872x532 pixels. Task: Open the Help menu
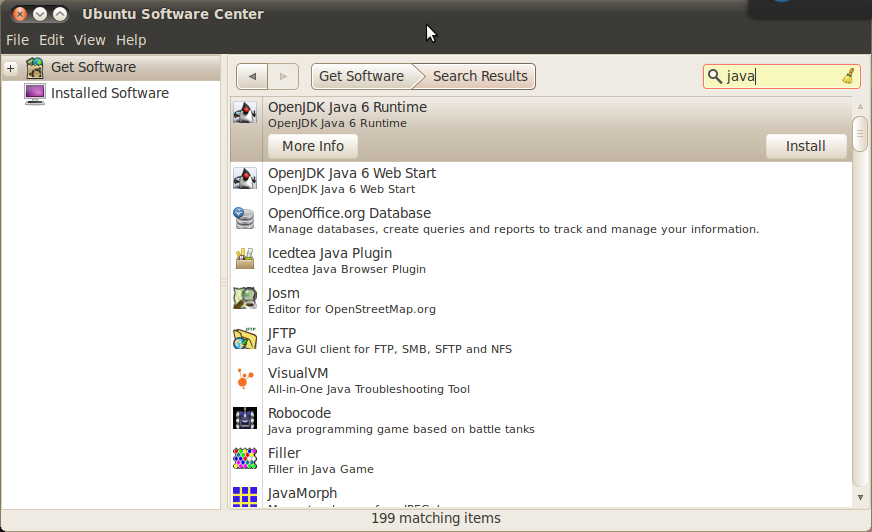coord(131,40)
